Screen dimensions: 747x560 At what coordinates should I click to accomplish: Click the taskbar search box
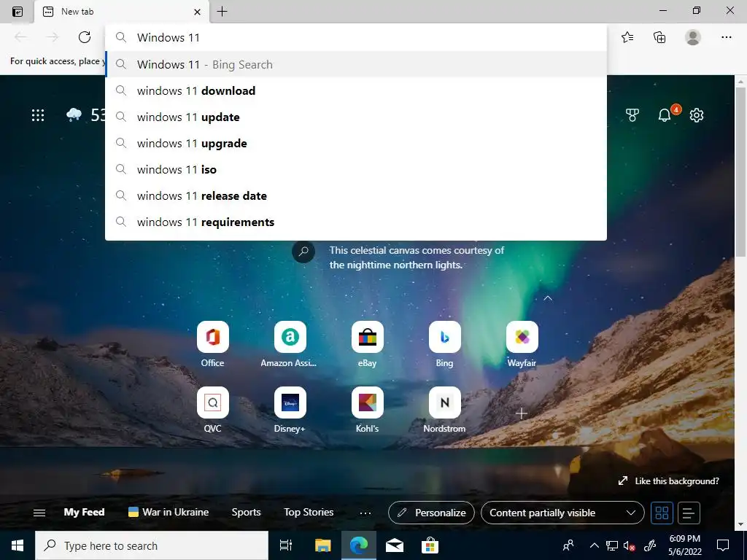click(152, 545)
